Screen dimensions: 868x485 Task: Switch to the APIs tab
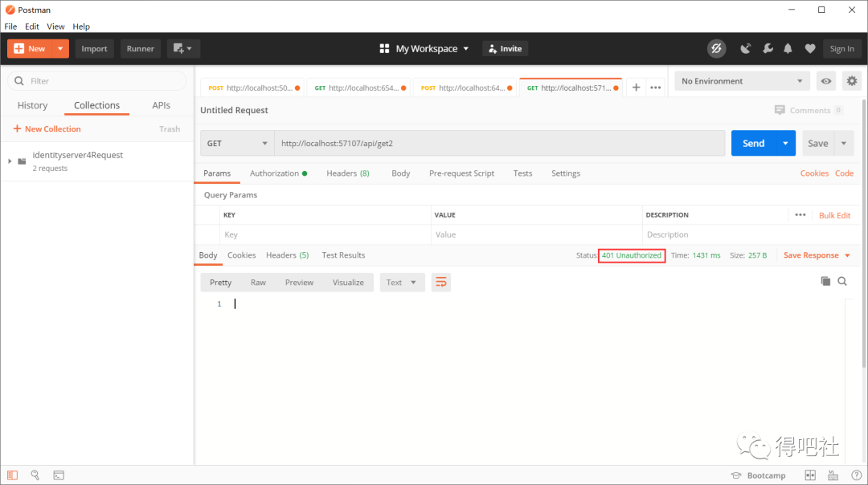[x=161, y=105]
